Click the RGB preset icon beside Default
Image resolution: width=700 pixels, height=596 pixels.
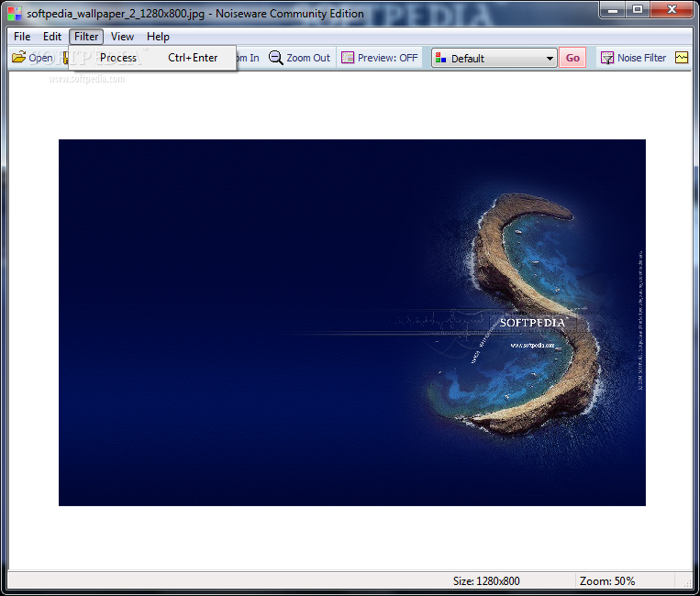(440, 58)
